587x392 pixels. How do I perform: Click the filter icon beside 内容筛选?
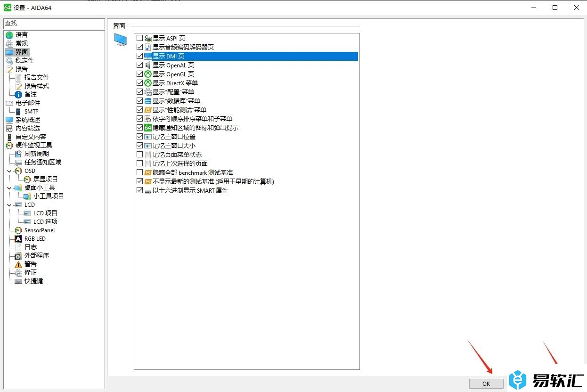[9, 128]
